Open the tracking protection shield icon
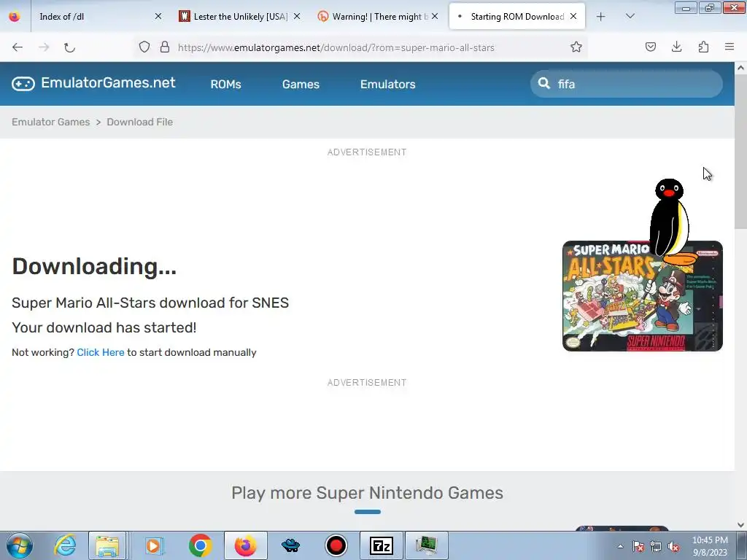The width and height of the screenshot is (747, 560). (x=144, y=47)
